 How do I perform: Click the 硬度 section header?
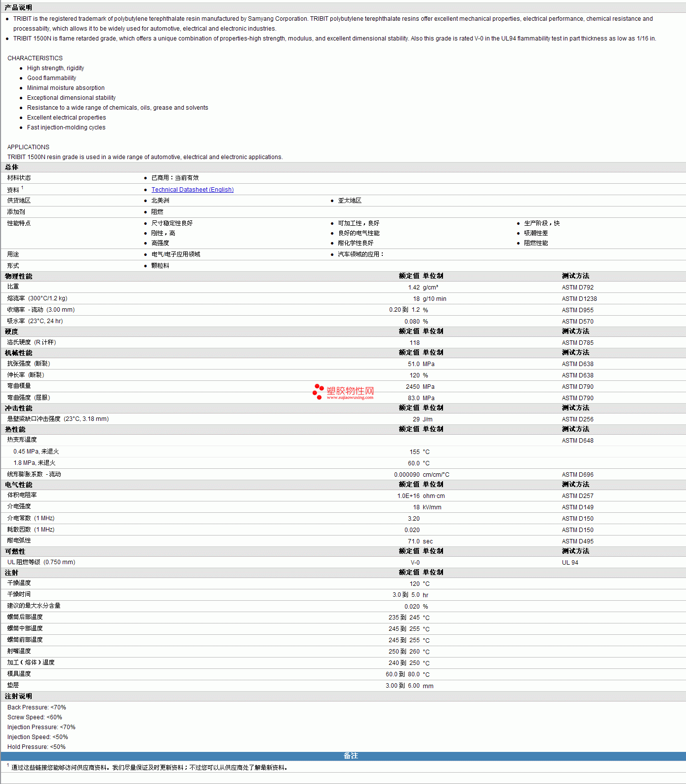tap(11, 331)
